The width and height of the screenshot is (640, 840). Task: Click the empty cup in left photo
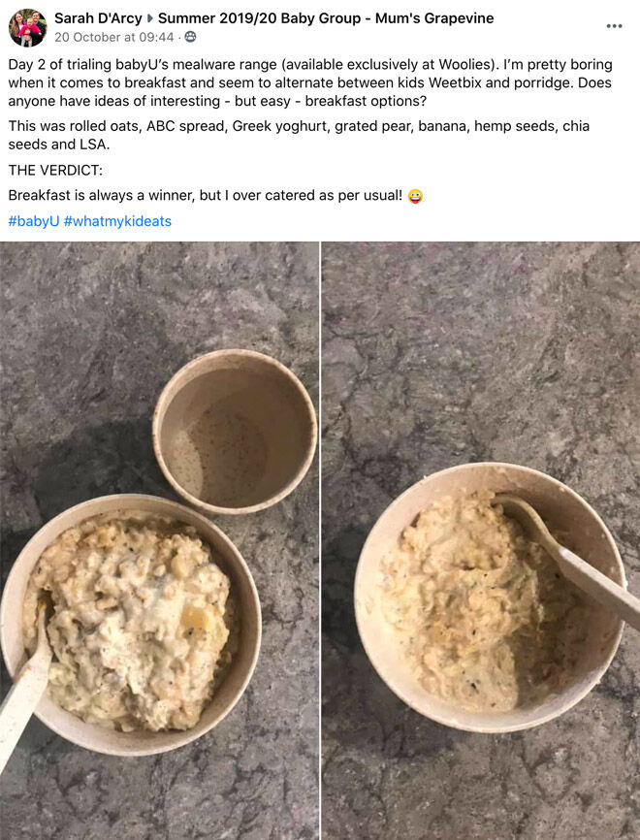click(235, 432)
